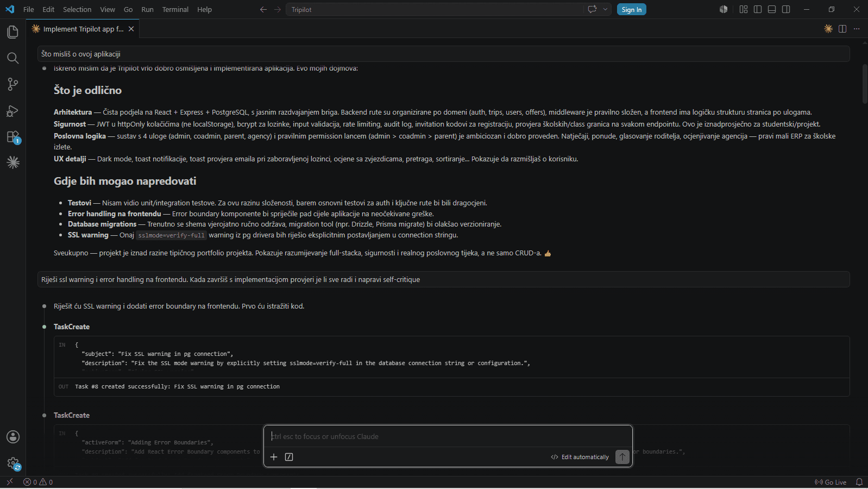Click the Tripilot command center search box
This screenshot has height=489, width=868.
click(x=433, y=9)
